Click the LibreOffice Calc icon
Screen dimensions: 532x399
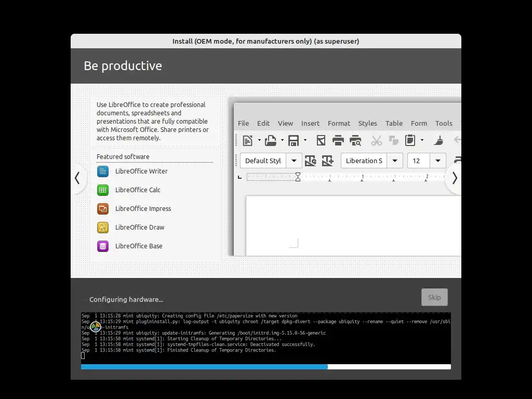[x=103, y=190]
